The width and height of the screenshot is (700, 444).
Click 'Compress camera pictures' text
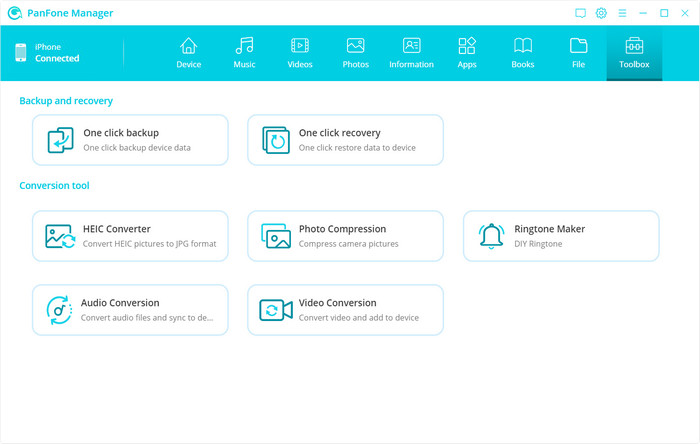pyautogui.click(x=349, y=244)
